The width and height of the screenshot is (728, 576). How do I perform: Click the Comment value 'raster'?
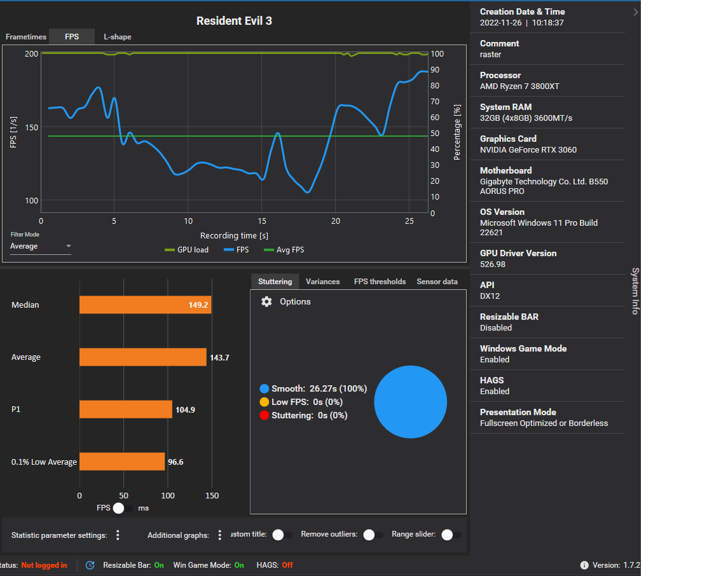click(x=490, y=54)
